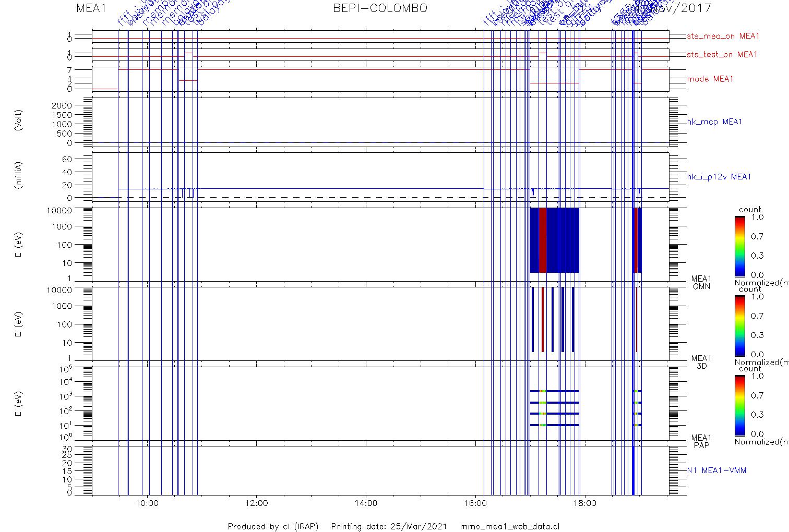
Task: Click the sts_mea_on MEA1 series label
Action: pos(723,36)
